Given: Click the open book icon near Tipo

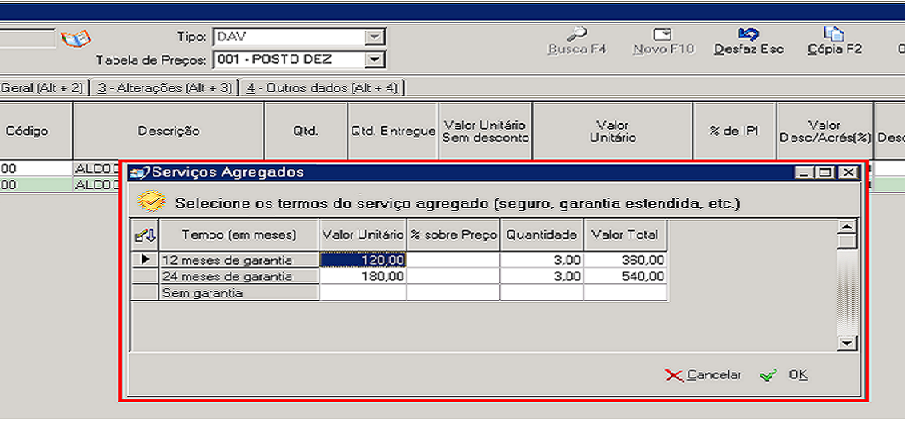Looking at the screenshot, I should (x=76, y=39).
